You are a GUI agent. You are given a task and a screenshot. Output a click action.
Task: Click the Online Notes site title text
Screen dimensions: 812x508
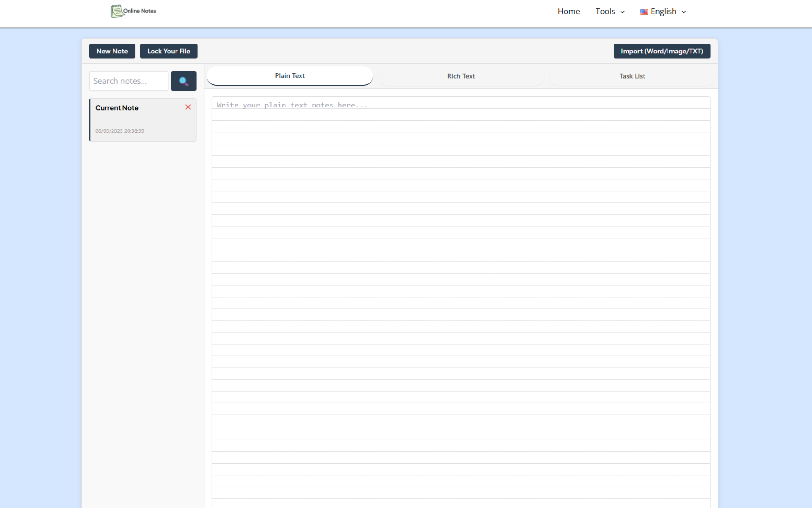(x=140, y=11)
